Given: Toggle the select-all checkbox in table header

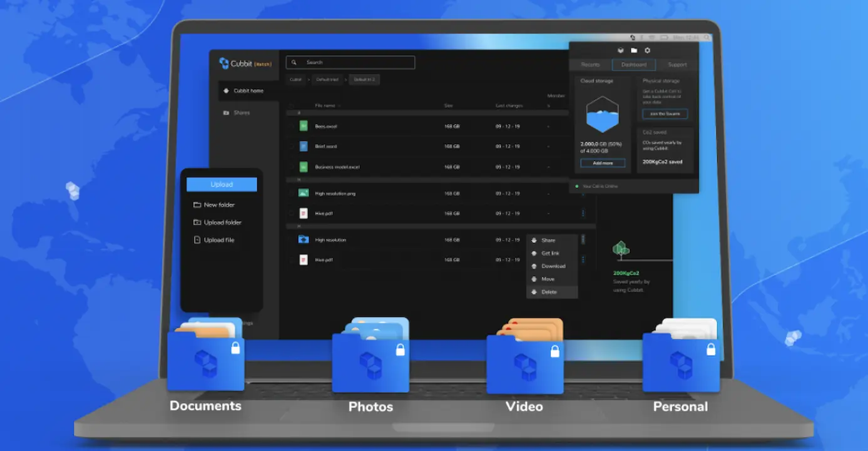Looking at the screenshot, I should click(292, 106).
